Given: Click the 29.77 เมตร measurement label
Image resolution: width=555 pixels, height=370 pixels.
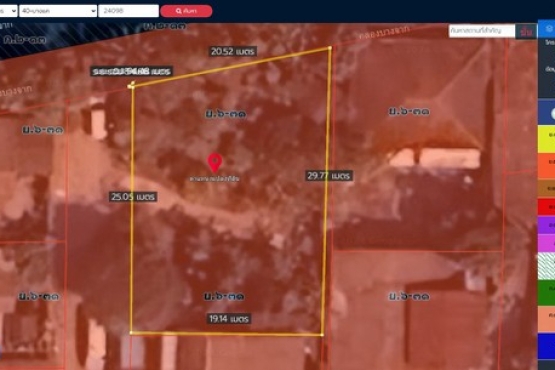Looking at the screenshot, I should 329,176.
